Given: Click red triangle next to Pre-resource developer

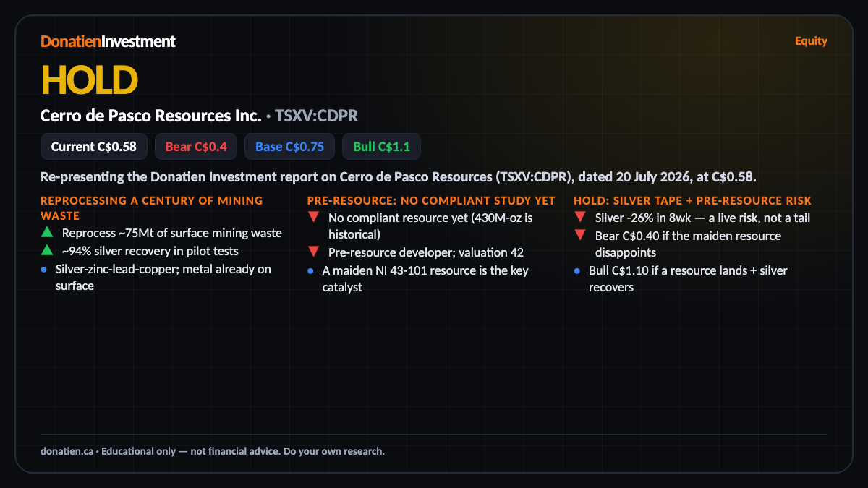Looking at the screenshot, I should tap(313, 252).
